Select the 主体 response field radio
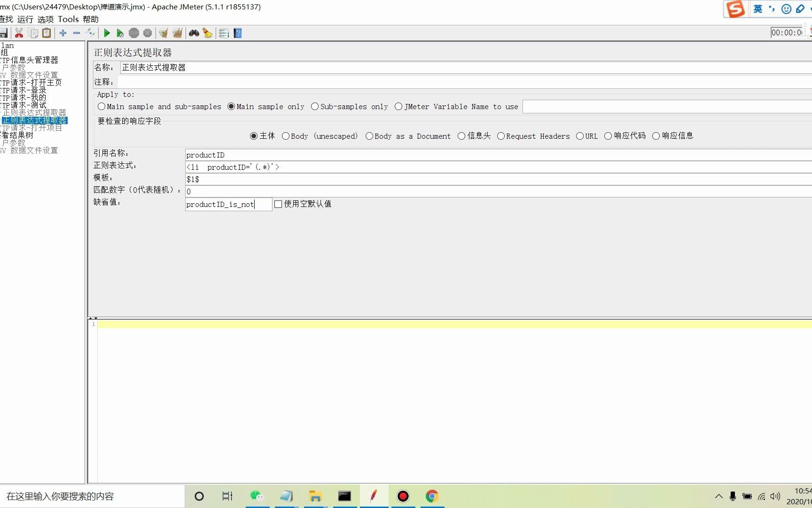Image resolution: width=812 pixels, height=508 pixels. tap(262, 136)
